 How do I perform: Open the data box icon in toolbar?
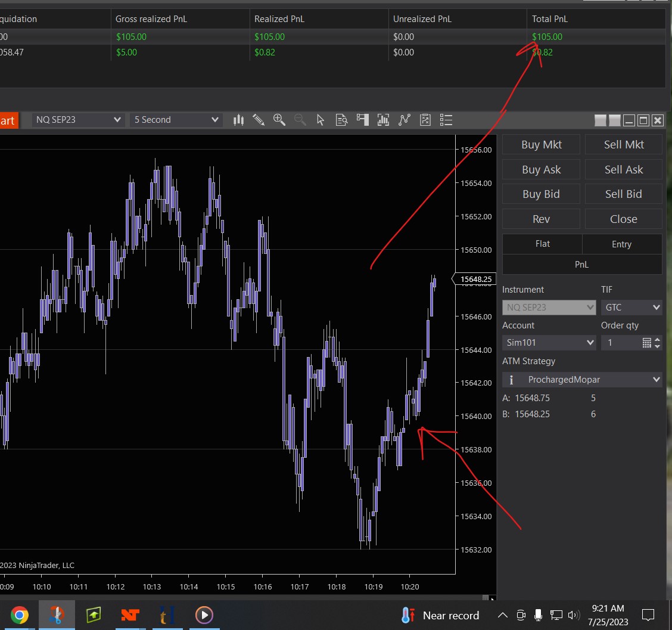coord(341,120)
